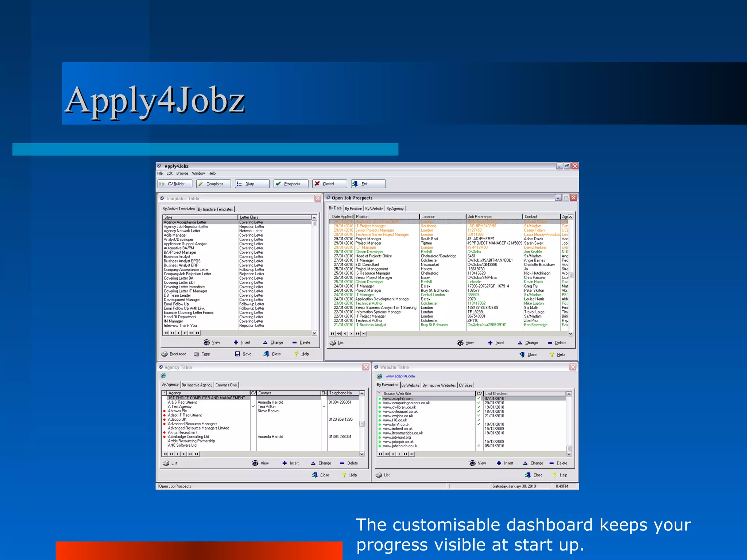Image resolution: width=747 pixels, height=560 pixels.
Task: Click Save disk button in Templates Table
Action: (x=243, y=354)
